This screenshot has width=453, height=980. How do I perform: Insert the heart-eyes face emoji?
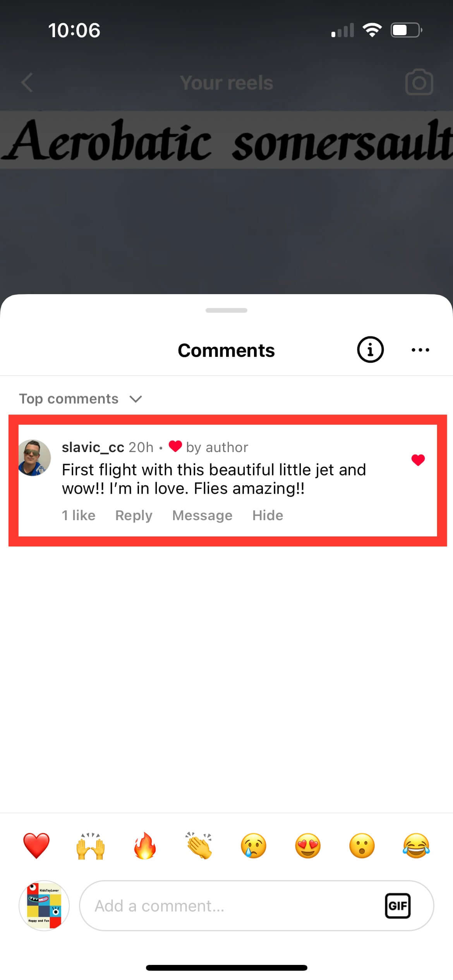pos(308,846)
